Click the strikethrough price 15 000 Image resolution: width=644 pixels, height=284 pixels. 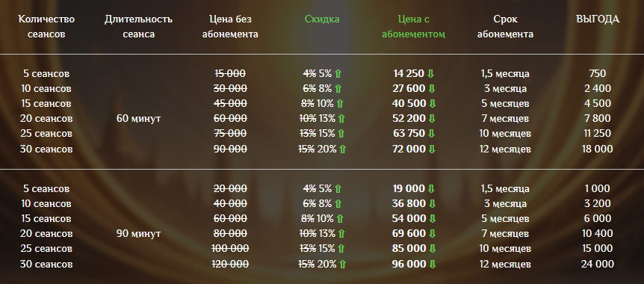click(230, 74)
